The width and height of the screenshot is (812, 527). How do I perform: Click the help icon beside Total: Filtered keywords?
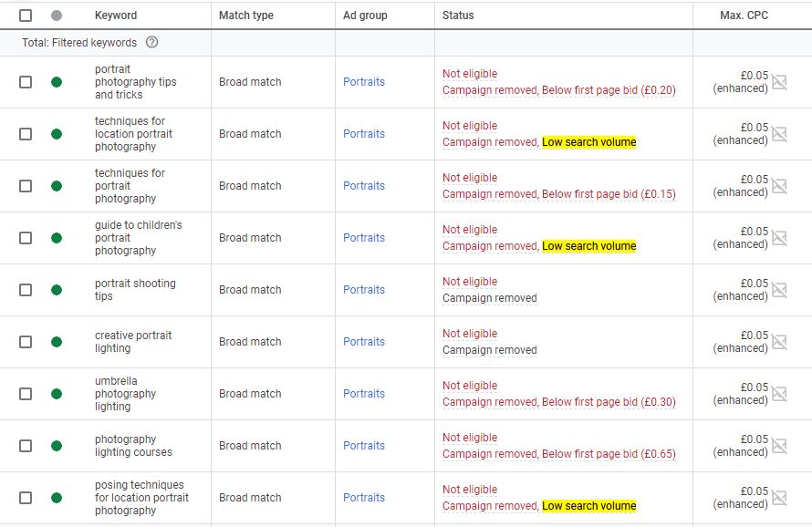pos(151,43)
